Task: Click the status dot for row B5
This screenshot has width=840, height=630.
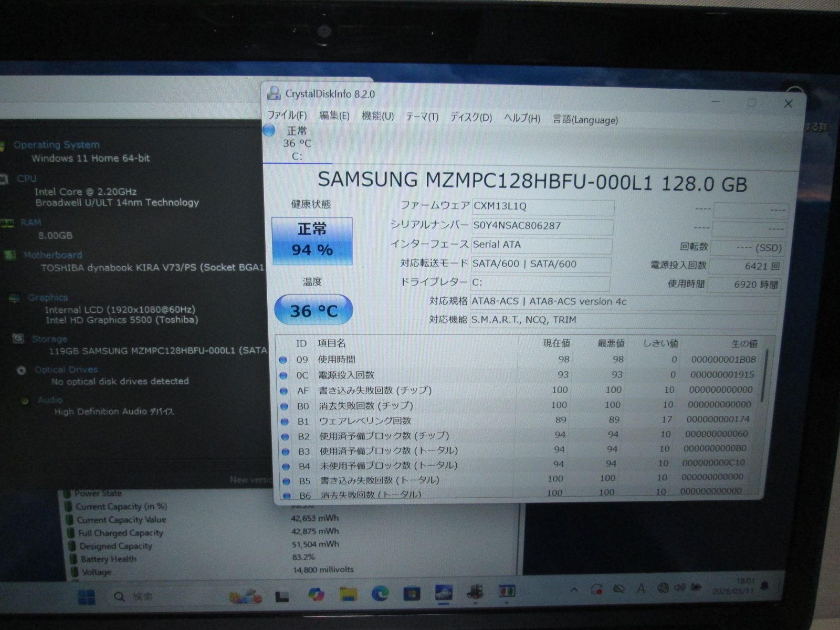Action: 287,481
